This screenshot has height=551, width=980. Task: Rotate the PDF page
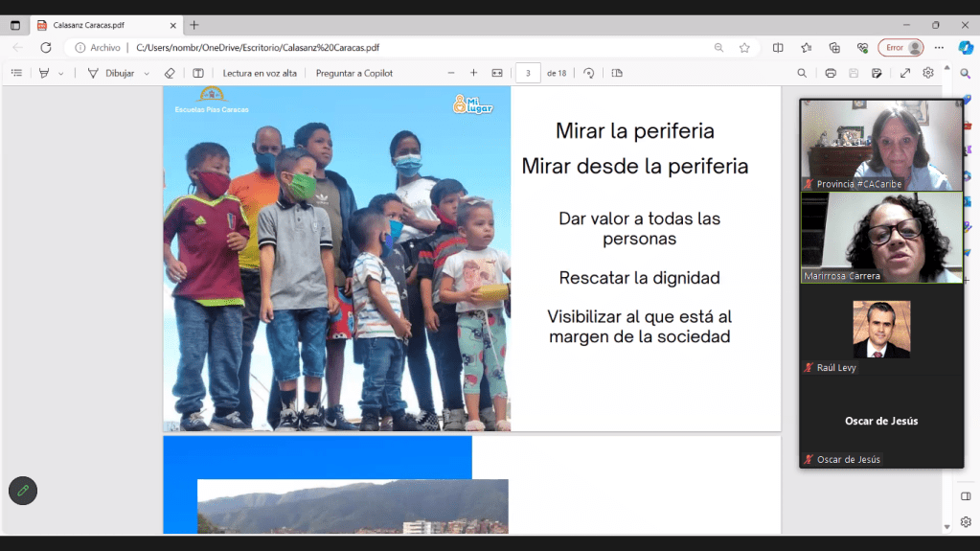[589, 73]
